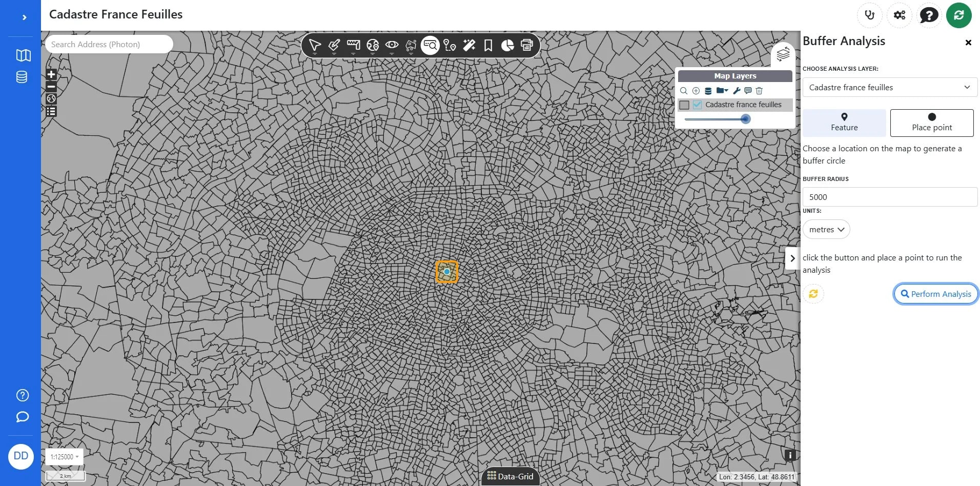This screenshot has width=980, height=486.
Task: Open the measure ruler tool
Action: click(353, 46)
